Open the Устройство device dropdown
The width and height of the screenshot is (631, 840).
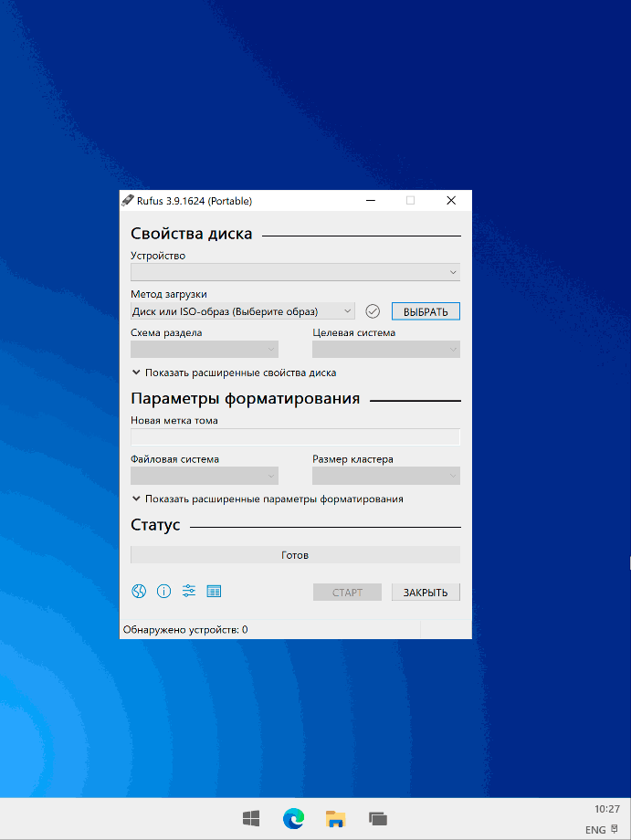(295, 272)
